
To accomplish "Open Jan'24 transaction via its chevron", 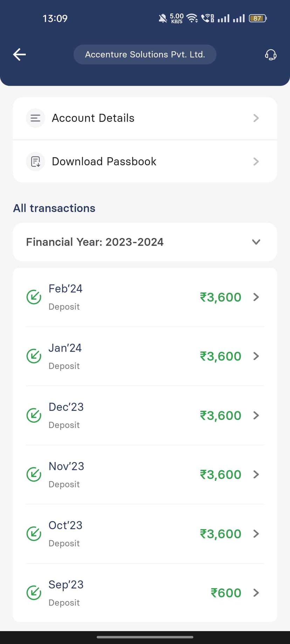I will coord(256,356).
